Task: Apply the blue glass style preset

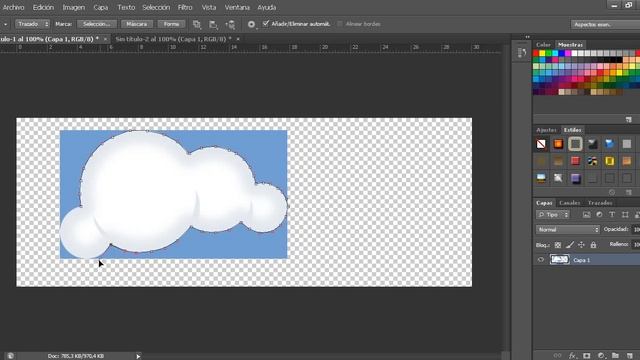Action: pyautogui.click(x=609, y=144)
